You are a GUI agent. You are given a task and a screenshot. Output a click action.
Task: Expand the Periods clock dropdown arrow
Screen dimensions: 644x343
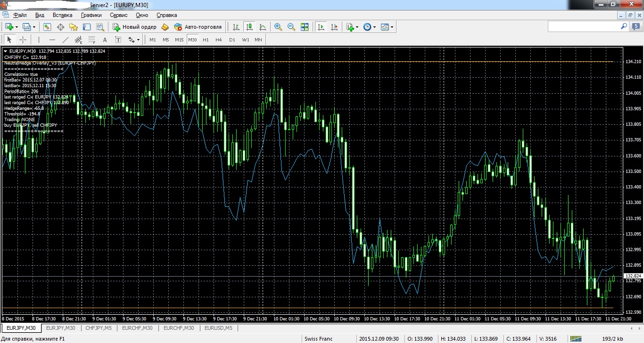(x=375, y=27)
